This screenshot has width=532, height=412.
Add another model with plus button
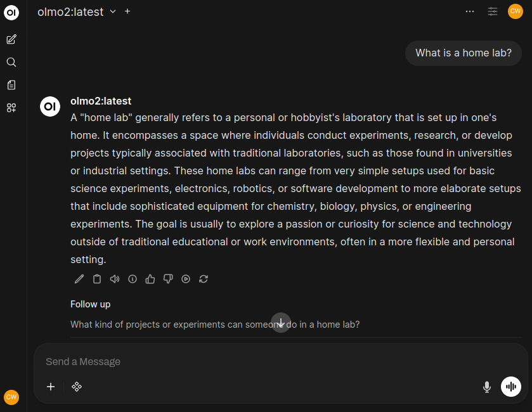tap(127, 11)
